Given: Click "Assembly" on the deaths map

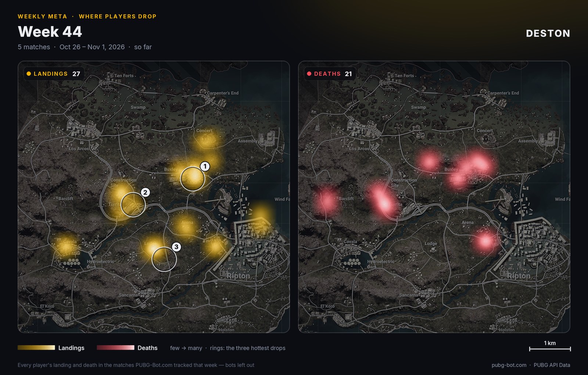Looking at the screenshot, I should click(x=528, y=141).
